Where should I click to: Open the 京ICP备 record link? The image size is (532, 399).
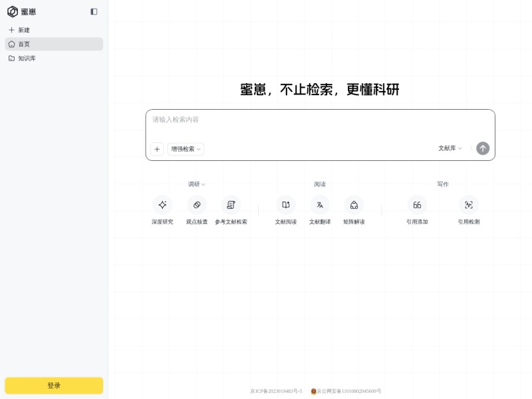coord(276,391)
